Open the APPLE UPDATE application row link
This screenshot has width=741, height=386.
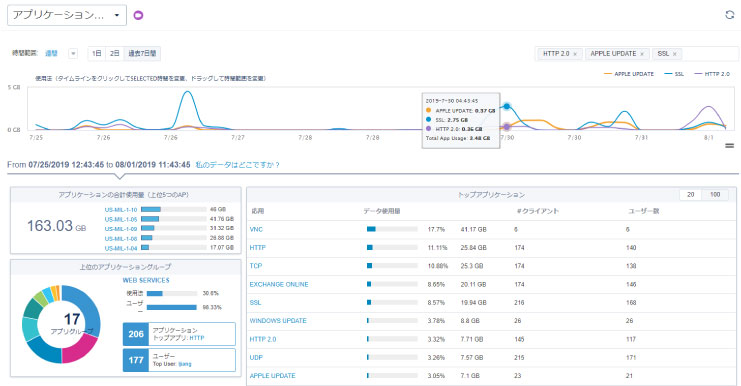pyautogui.click(x=272, y=376)
